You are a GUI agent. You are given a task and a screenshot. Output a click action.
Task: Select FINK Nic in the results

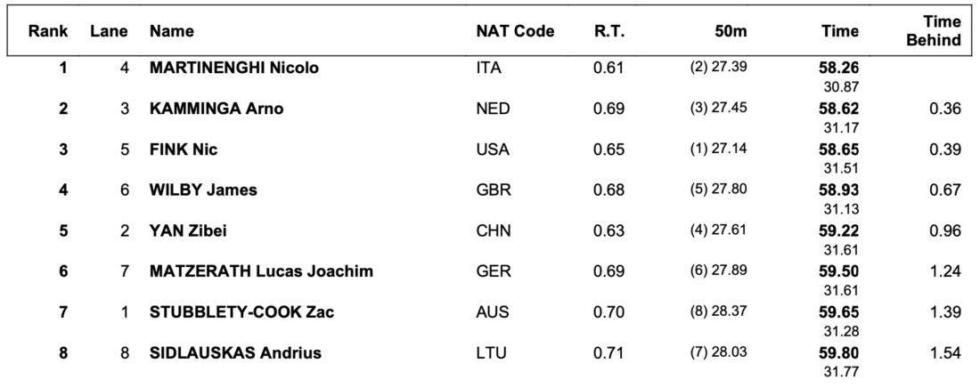(184, 150)
